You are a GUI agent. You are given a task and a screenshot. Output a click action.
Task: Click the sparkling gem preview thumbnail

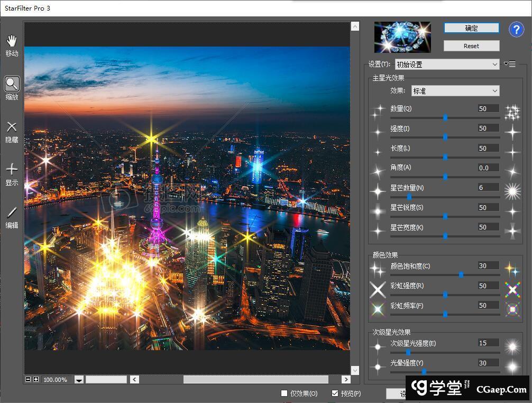coord(402,37)
